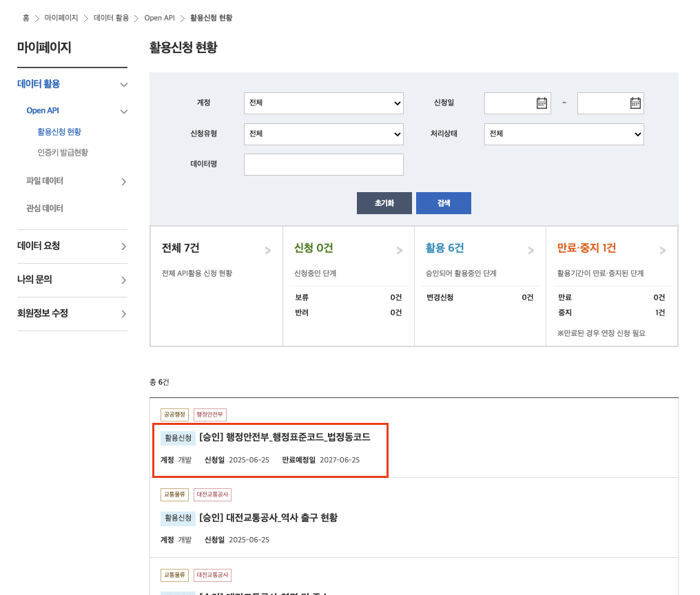Click 교통물류 tag above 역사 출구 현황
This screenshot has width=700, height=595.
pyautogui.click(x=174, y=494)
